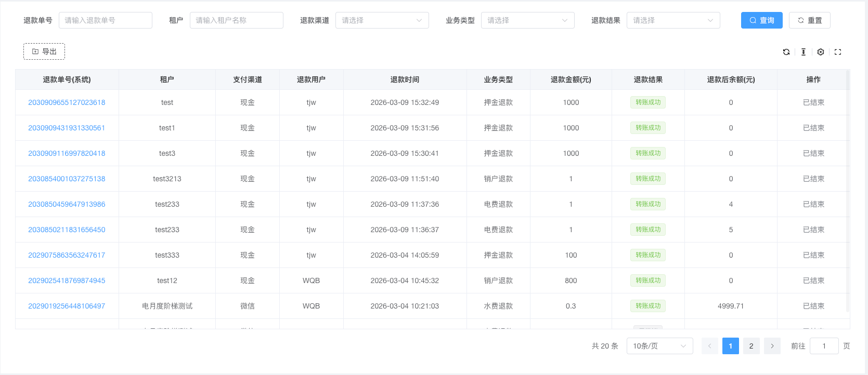Open refund order 2029075863563247617

tap(67, 255)
